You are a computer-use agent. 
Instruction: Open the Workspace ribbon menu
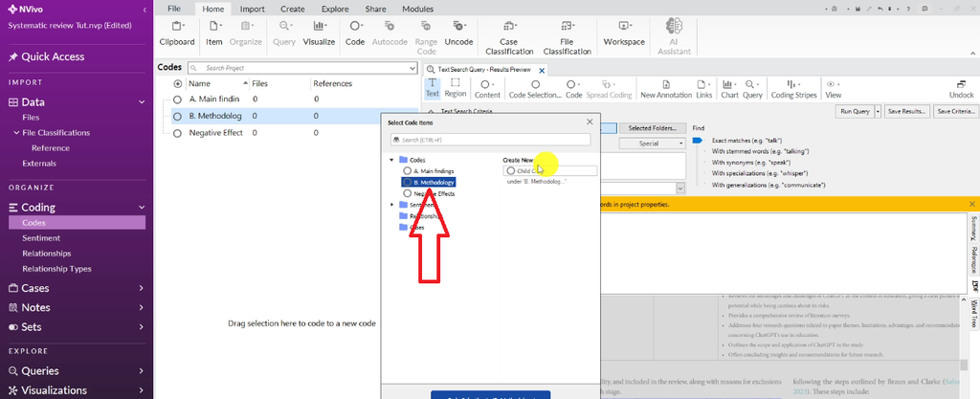(x=624, y=33)
